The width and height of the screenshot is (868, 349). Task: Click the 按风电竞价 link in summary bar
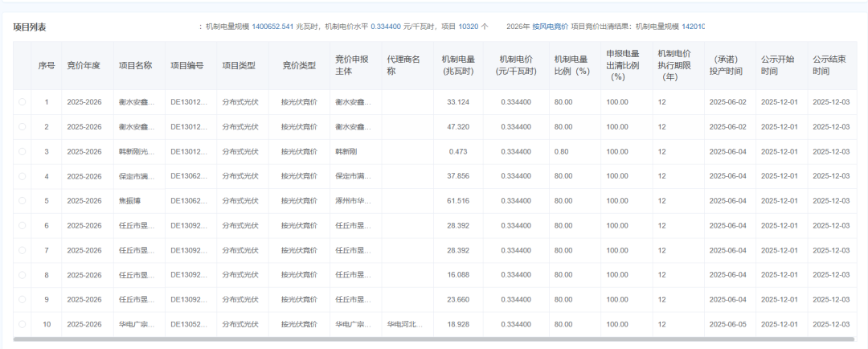[550, 27]
